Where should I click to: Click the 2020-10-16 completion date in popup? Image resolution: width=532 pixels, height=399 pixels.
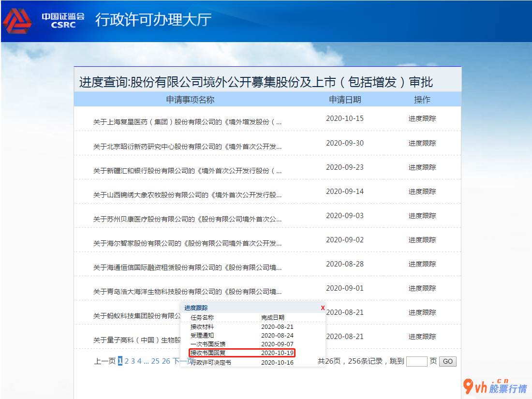(x=277, y=362)
